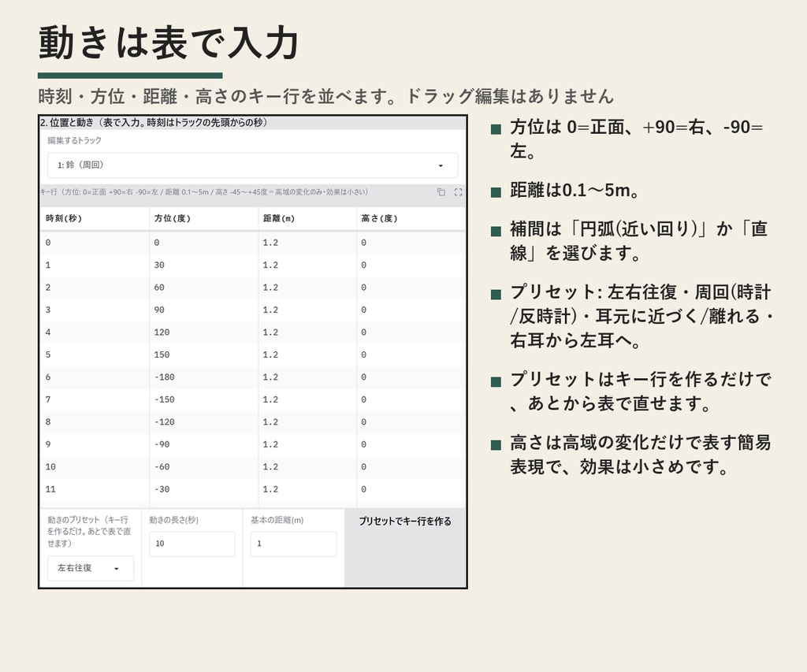Select the 方位 cell showing -180
This screenshot has height=672, width=807.
204,377
